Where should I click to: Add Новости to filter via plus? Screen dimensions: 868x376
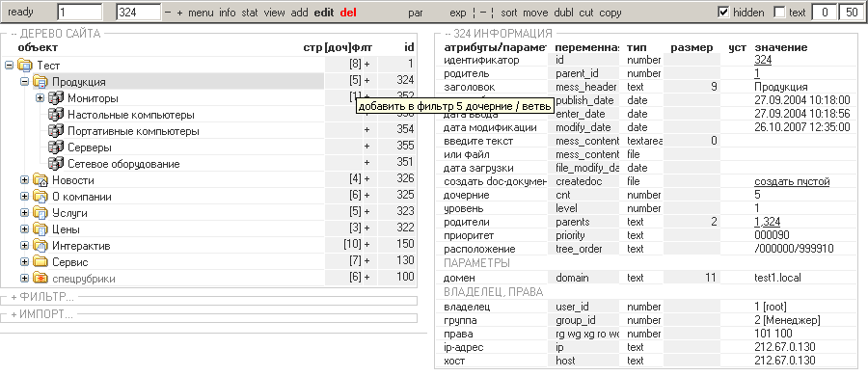pyautogui.click(x=366, y=179)
